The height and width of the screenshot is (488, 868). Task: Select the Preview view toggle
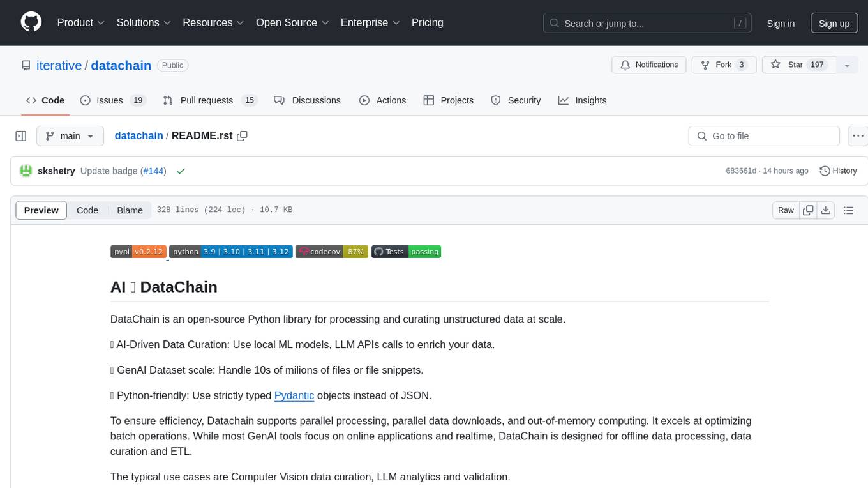[x=41, y=210]
